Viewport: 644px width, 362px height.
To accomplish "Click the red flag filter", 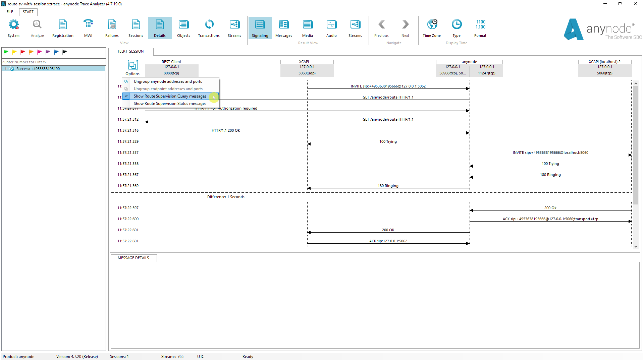I will tap(22, 52).
